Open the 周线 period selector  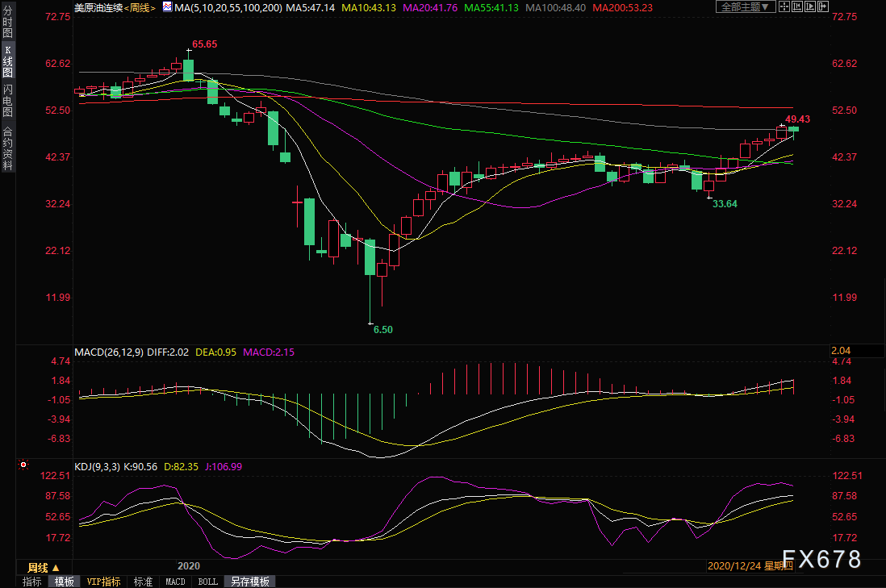pos(44,568)
